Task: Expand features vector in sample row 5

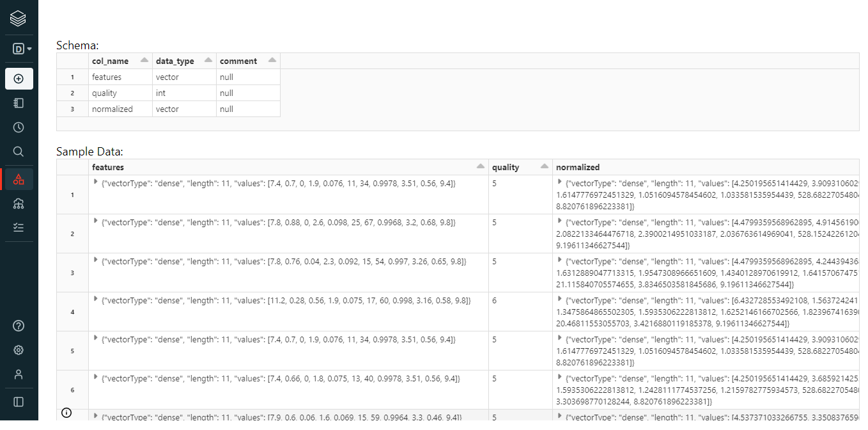Action: click(x=96, y=338)
